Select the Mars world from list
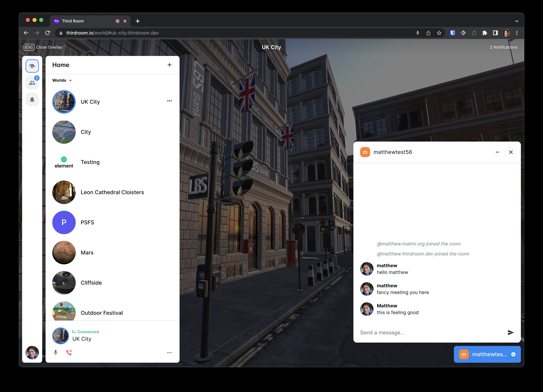Viewport: 543px width, 392px height. point(87,253)
